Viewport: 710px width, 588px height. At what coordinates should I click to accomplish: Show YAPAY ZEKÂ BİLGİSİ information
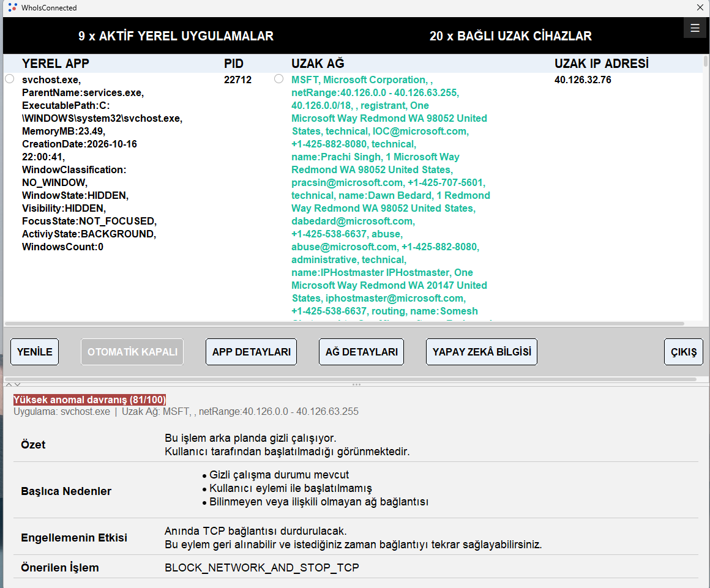click(x=482, y=352)
